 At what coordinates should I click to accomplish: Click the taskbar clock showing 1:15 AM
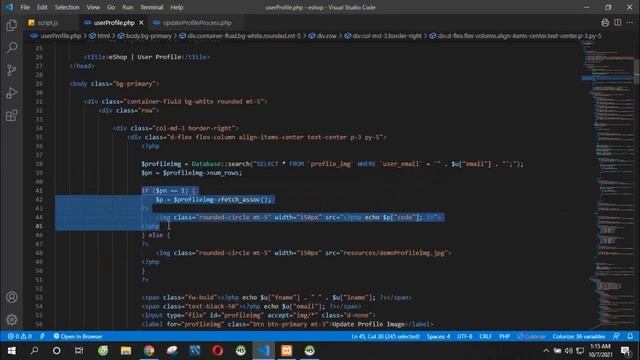pos(600,351)
